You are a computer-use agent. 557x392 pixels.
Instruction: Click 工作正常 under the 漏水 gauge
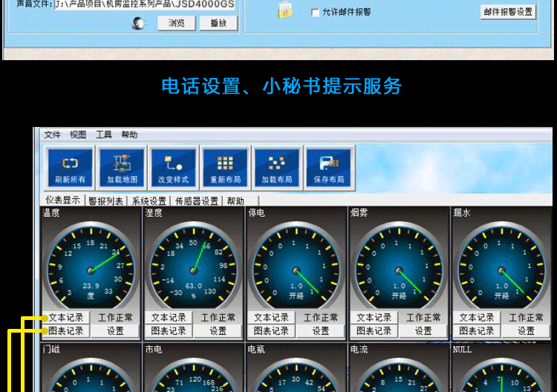click(526, 318)
